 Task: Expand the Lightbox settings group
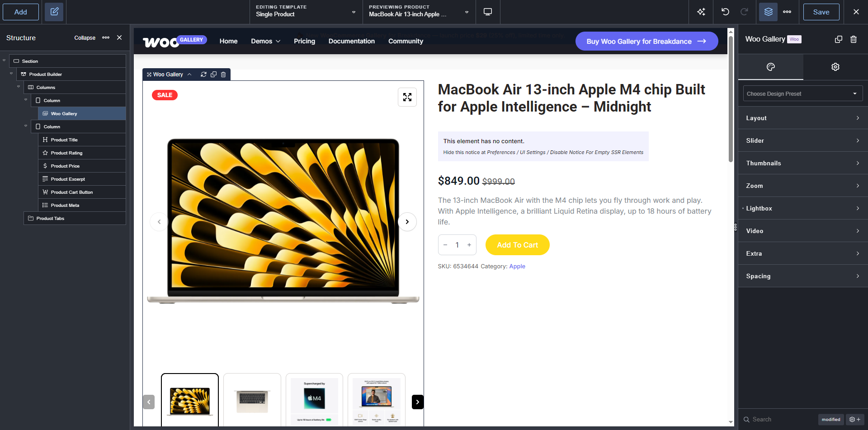tap(803, 208)
